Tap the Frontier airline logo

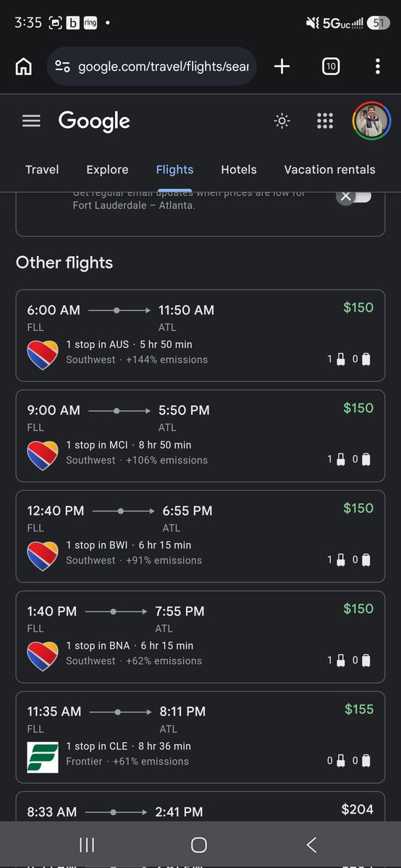[x=43, y=757]
